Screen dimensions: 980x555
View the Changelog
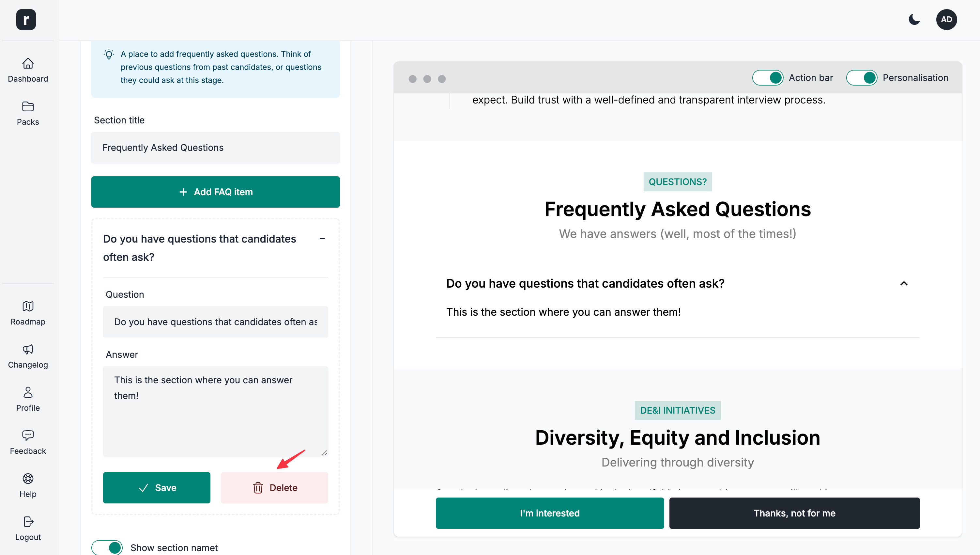[28, 356]
